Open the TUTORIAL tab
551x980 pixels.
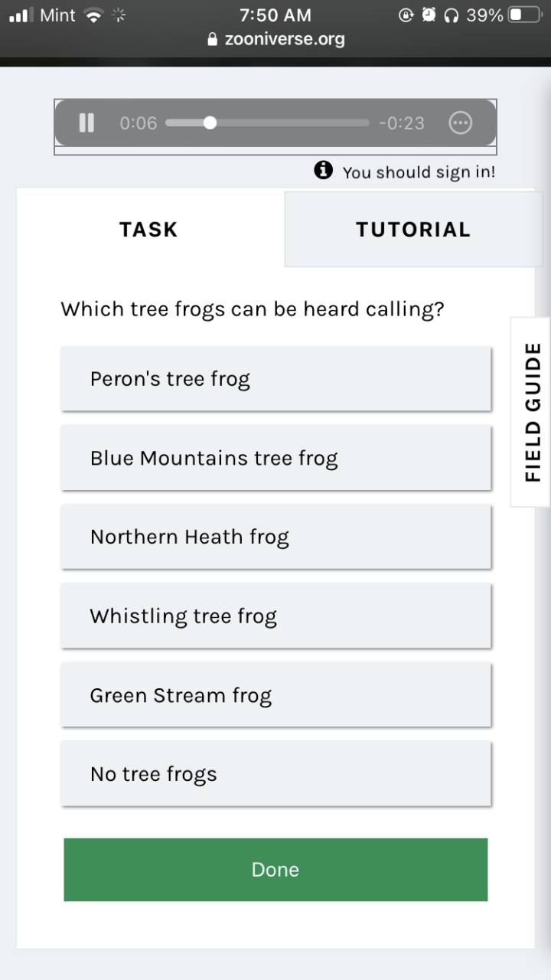click(x=413, y=229)
